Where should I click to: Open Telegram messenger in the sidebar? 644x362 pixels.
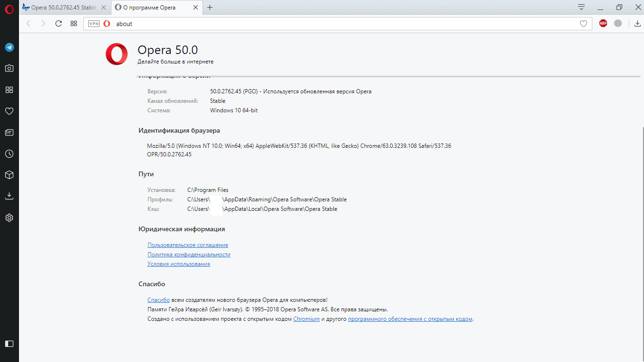pyautogui.click(x=9, y=47)
